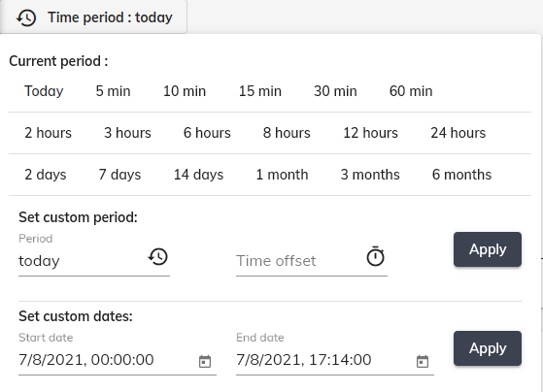The image size is (543, 392).
Task: Click the stopwatch icon beside Time offset
Action: [x=375, y=256]
